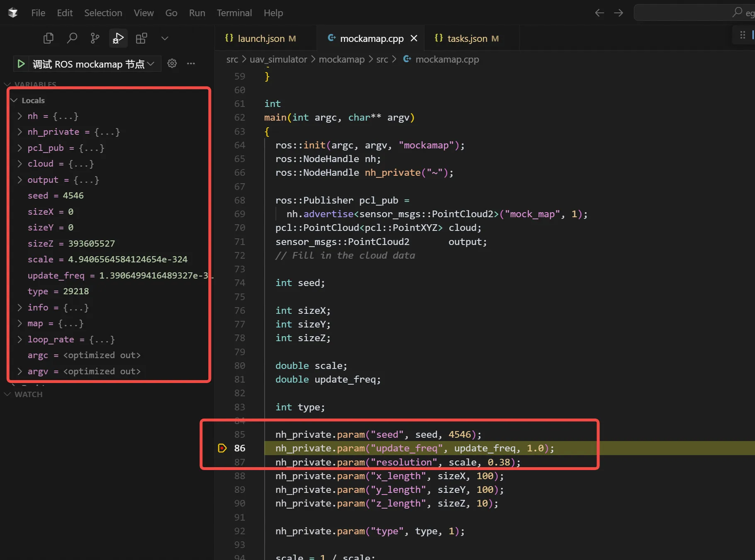
Task: Open the Help menu
Action: [273, 13]
